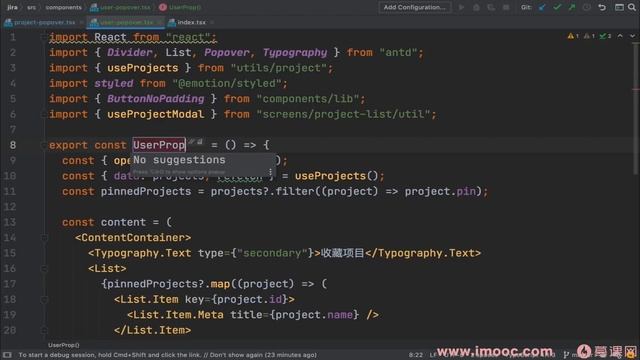Click the Stop square icon
Image resolution: width=640 pixels, height=360 pixels.
[x=506, y=7]
